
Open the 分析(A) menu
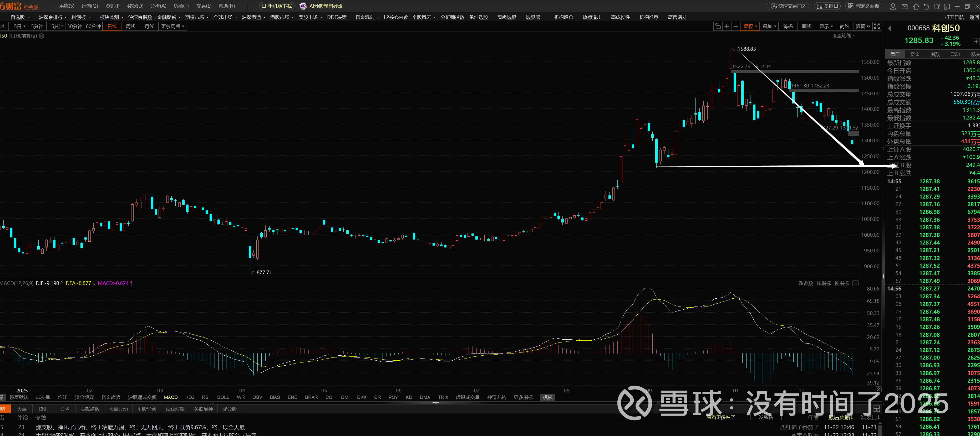pos(158,6)
